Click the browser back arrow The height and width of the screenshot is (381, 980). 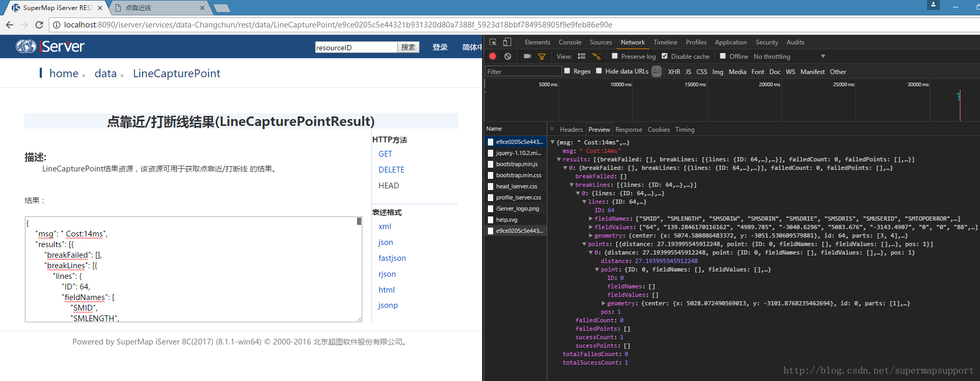tap(10, 25)
